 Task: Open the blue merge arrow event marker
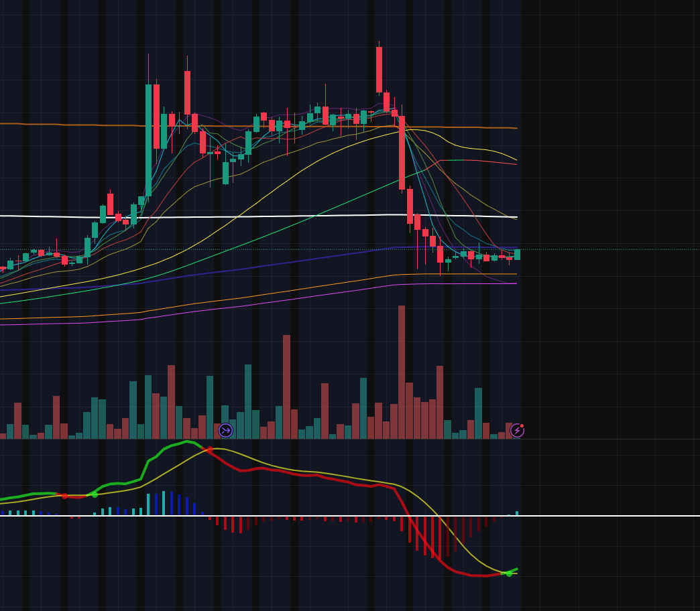pos(225,430)
